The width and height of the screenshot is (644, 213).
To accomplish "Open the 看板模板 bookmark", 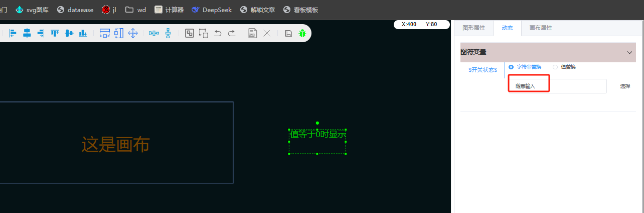I will [x=300, y=10].
